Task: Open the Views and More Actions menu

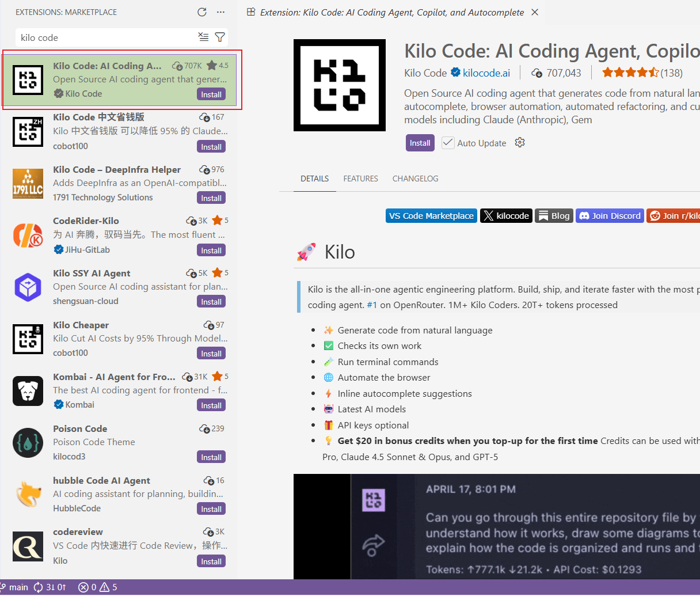Action: pos(220,12)
